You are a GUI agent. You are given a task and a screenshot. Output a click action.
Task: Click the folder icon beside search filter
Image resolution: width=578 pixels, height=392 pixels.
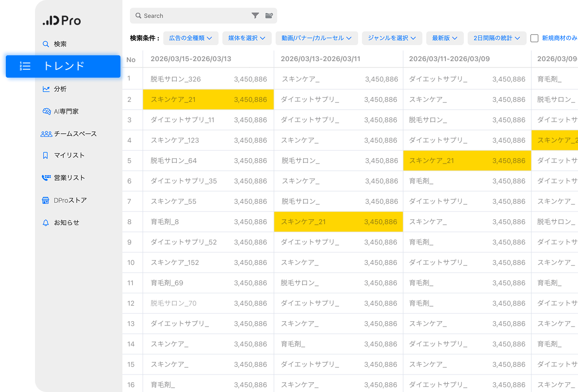(x=269, y=16)
